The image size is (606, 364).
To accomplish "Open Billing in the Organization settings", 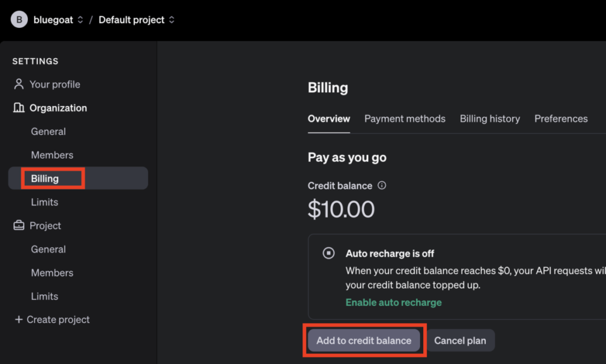I will pos(45,178).
